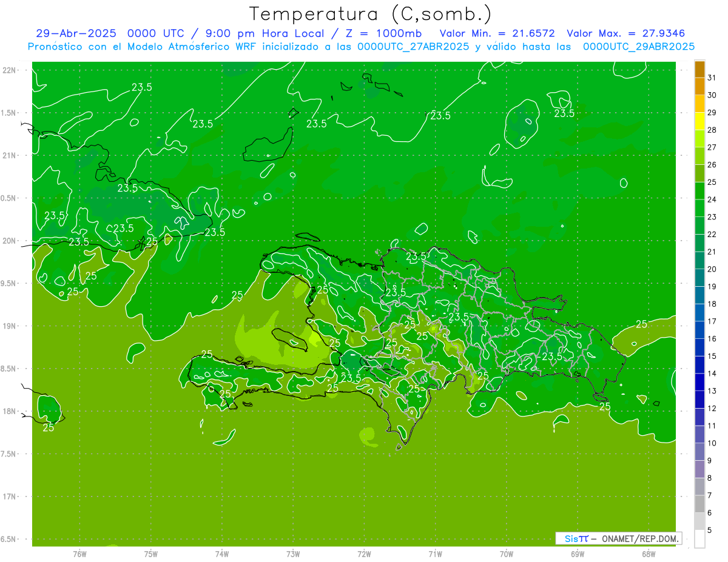Click the legend color swatch between 30 and 31

[699, 86]
